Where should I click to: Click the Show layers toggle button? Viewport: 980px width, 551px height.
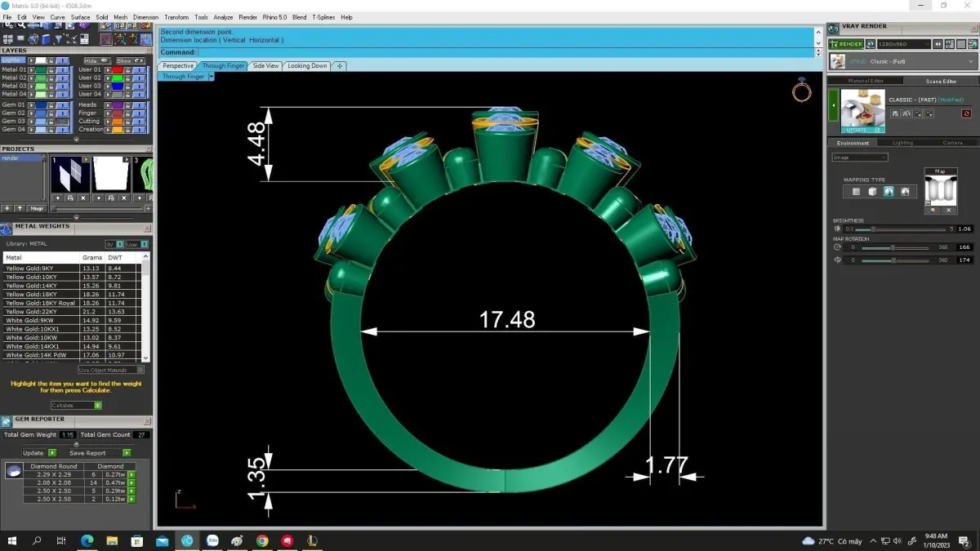129,60
